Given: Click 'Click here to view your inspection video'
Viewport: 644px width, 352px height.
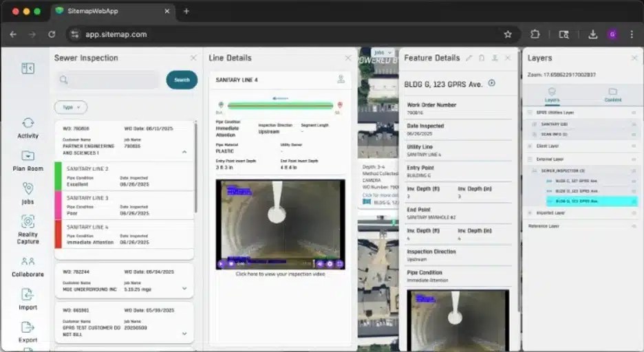Looking at the screenshot, I should tap(280, 274).
